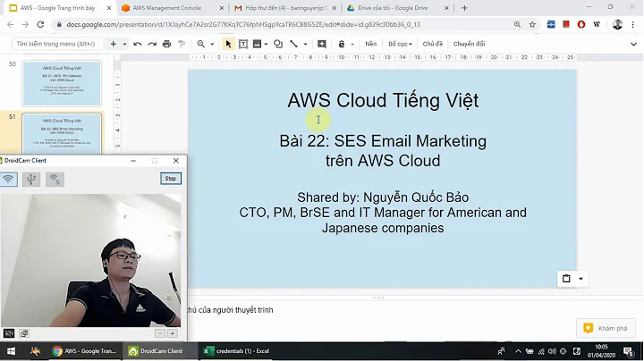Click the add comment icon

click(322, 44)
